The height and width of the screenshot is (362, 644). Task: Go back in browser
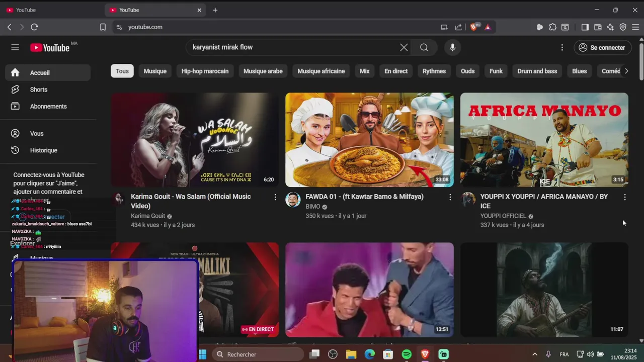click(x=9, y=27)
